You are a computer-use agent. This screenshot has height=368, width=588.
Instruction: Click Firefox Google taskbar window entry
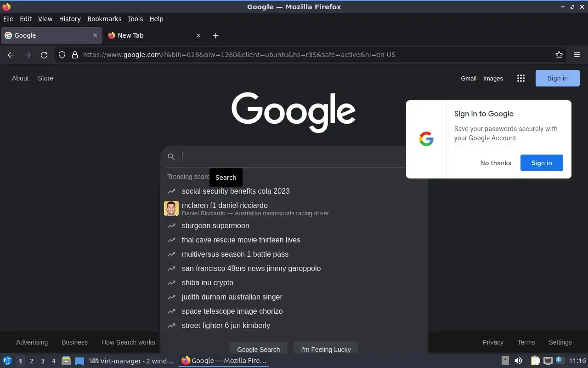224,361
